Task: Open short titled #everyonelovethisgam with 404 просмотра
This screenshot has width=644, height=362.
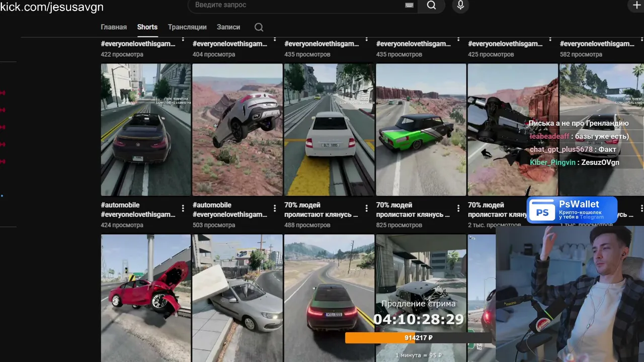Action: pos(230,44)
